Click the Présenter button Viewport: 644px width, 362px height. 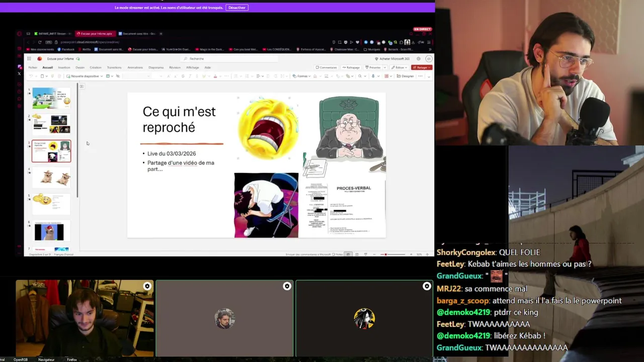(x=373, y=67)
